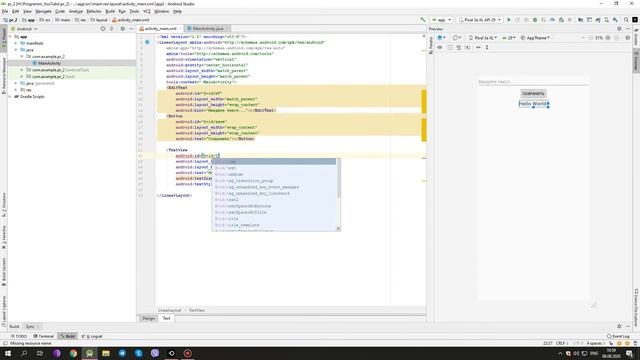Open the Pixel 3a XL device dropdown in preview
This screenshot has width=640, height=360.
(483, 38)
